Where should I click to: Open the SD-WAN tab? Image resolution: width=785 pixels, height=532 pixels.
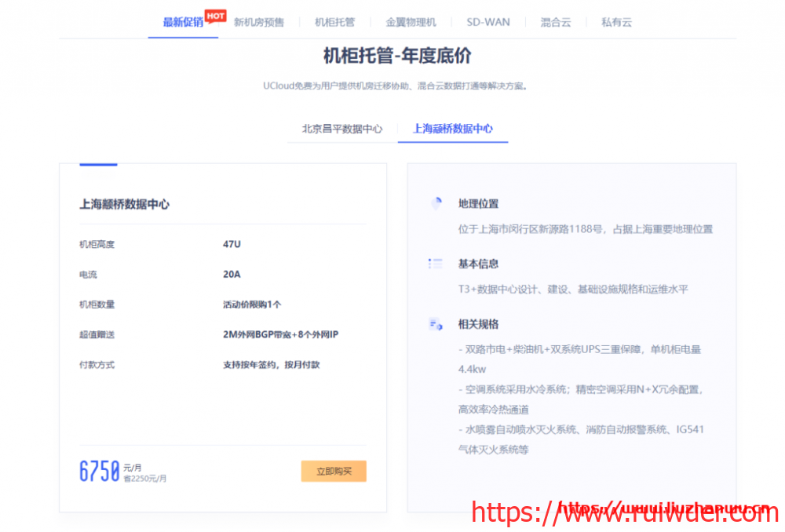pyautogui.click(x=488, y=22)
